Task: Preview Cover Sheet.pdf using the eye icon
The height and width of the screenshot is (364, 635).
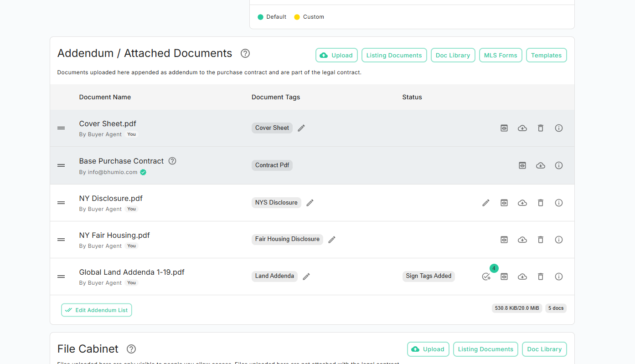Action: pyautogui.click(x=504, y=128)
